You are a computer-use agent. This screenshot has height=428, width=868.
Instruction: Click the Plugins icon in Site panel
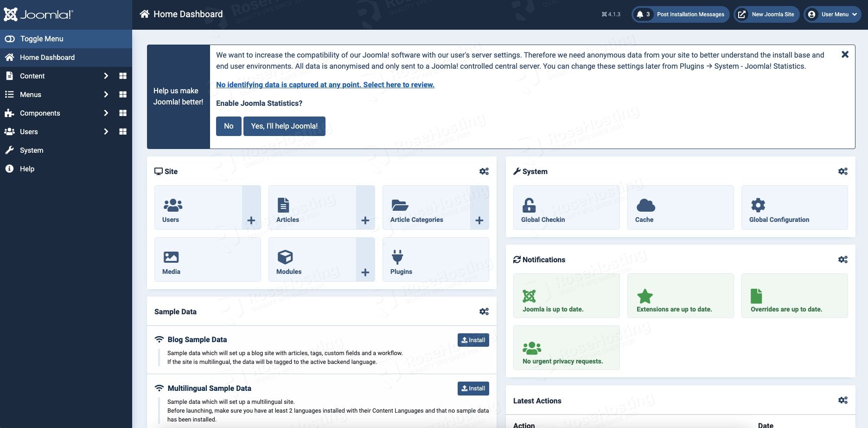(398, 256)
